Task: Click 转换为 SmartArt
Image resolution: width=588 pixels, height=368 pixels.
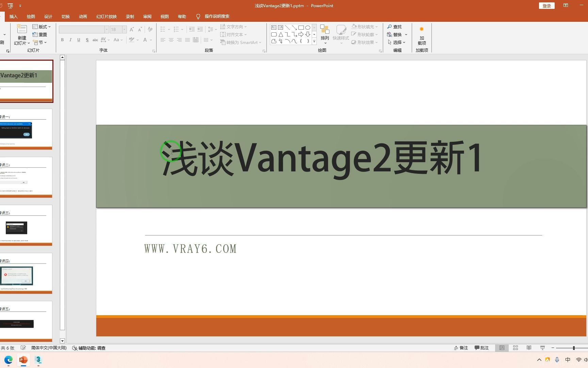Action: pyautogui.click(x=241, y=42)
